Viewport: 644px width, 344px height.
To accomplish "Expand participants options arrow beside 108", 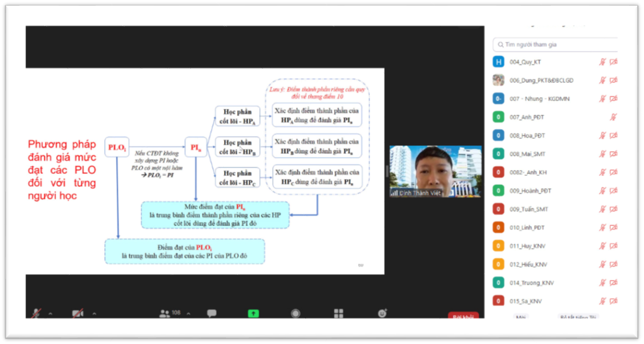I will point(189,313).
